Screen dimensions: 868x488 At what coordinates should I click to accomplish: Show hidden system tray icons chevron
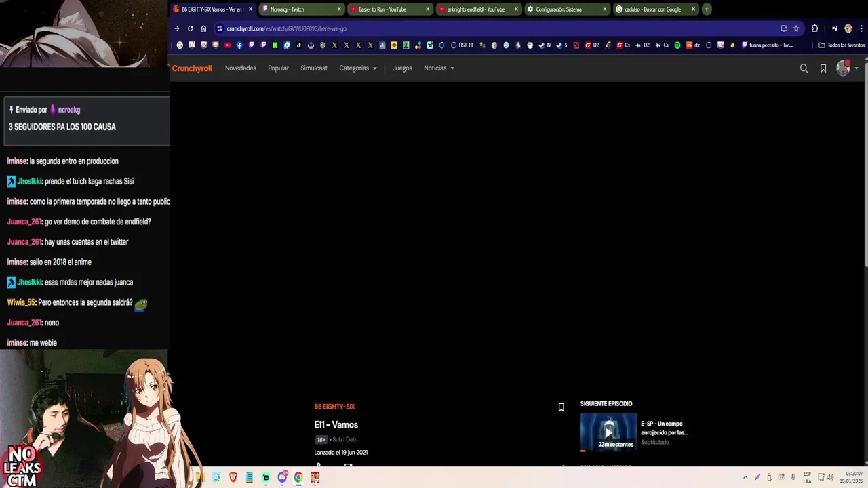[745, 477]
